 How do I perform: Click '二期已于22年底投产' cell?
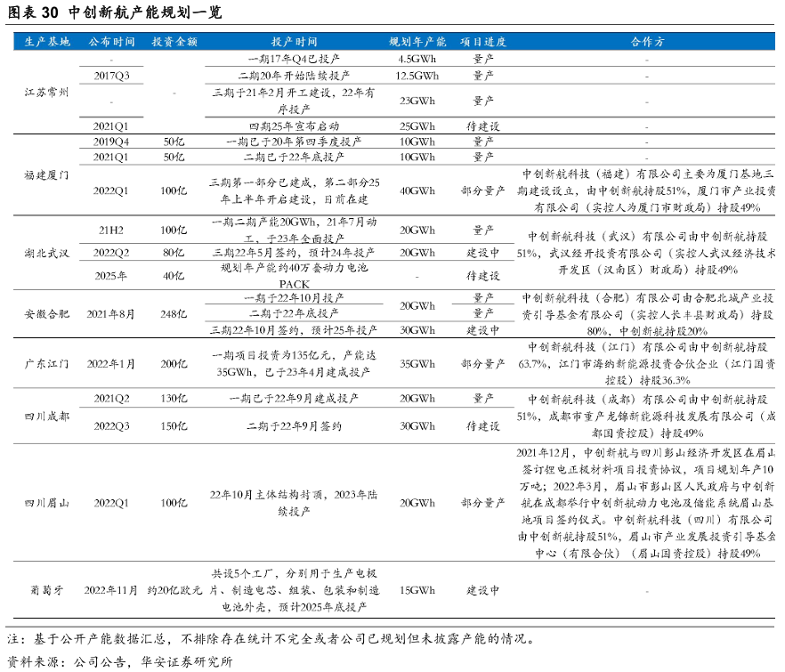[x=294, y=158]
